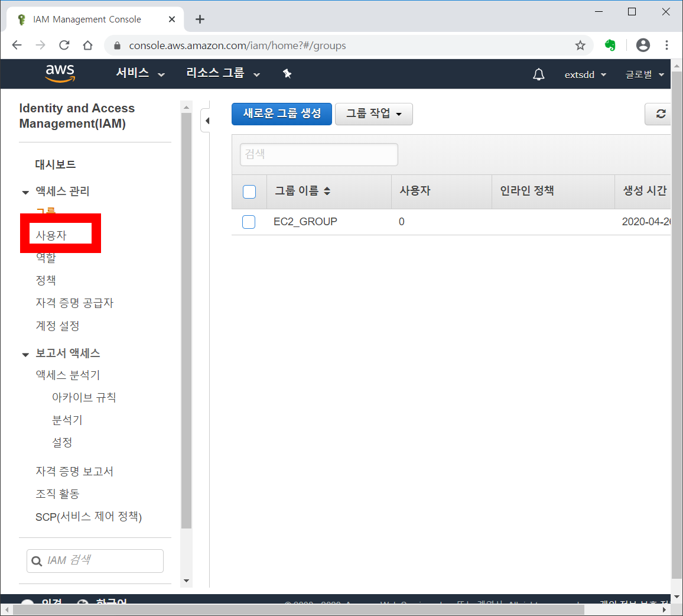Open 역할 roles in the sidebar
The image size is (683, 616).
coord(45,257)
